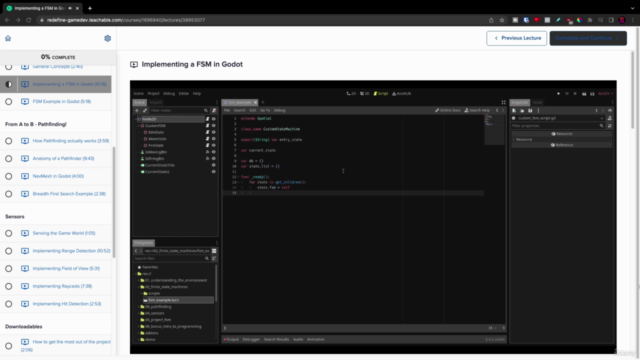Viewport: 640px width, 360px height.
Task: Toggle visibility of Node2D node
Action: tap(213, 119)
